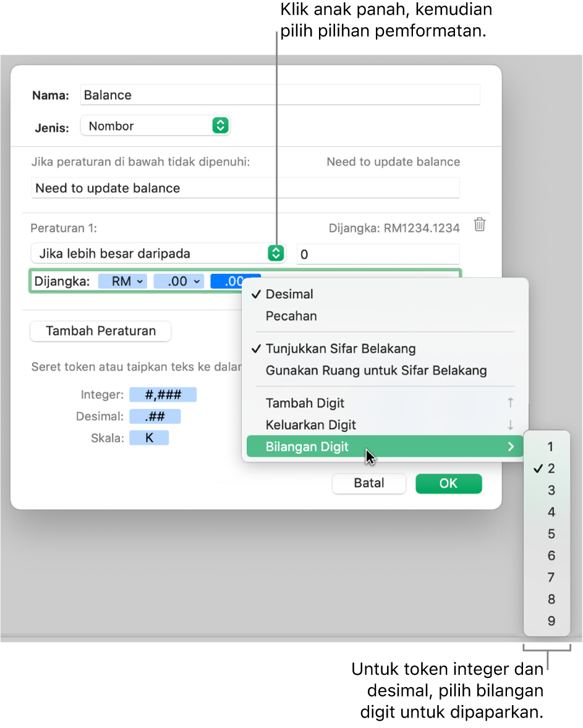Click the 'Dijangka: RM1234.1234' preview text
583x728 pixels.
[x=394, y=228]
